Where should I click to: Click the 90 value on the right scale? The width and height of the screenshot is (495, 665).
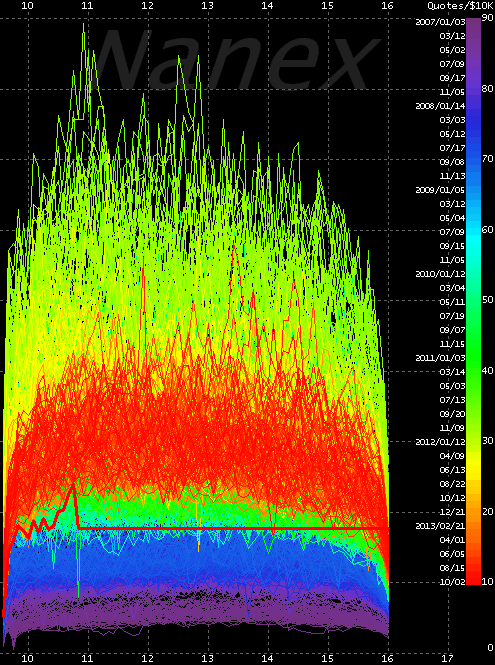tap(488, 17)
